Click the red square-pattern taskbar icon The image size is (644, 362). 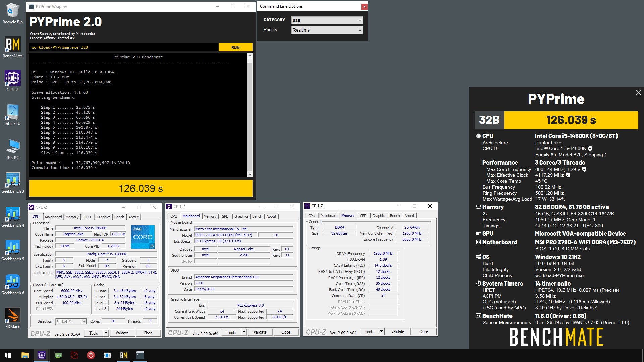click(x=74, y=355)
